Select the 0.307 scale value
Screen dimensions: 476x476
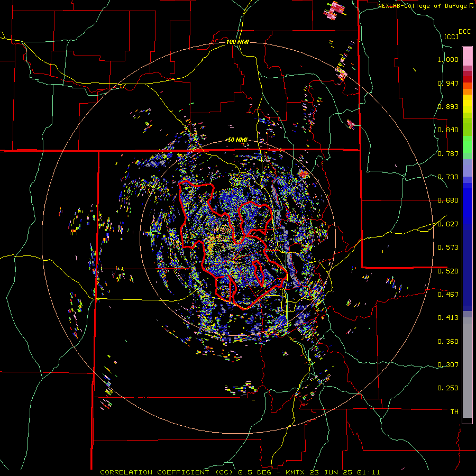click(448, 364)
